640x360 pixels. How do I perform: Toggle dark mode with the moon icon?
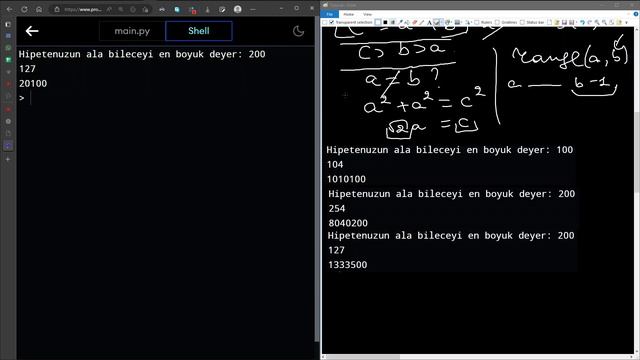tap(298, 31)
